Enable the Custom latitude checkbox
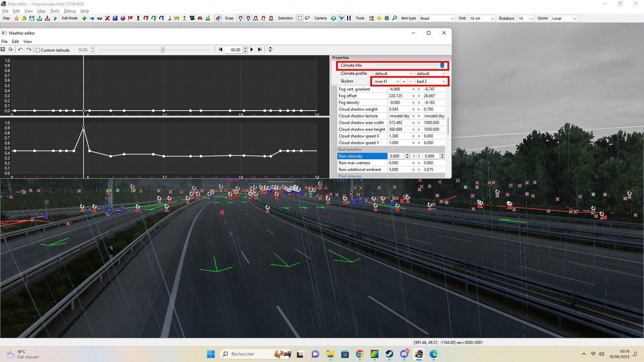 tap(38, 50)
